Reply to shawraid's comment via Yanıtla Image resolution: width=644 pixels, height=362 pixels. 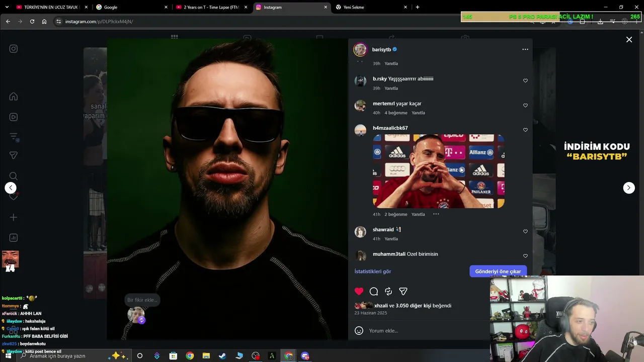[x=391, y=239]
